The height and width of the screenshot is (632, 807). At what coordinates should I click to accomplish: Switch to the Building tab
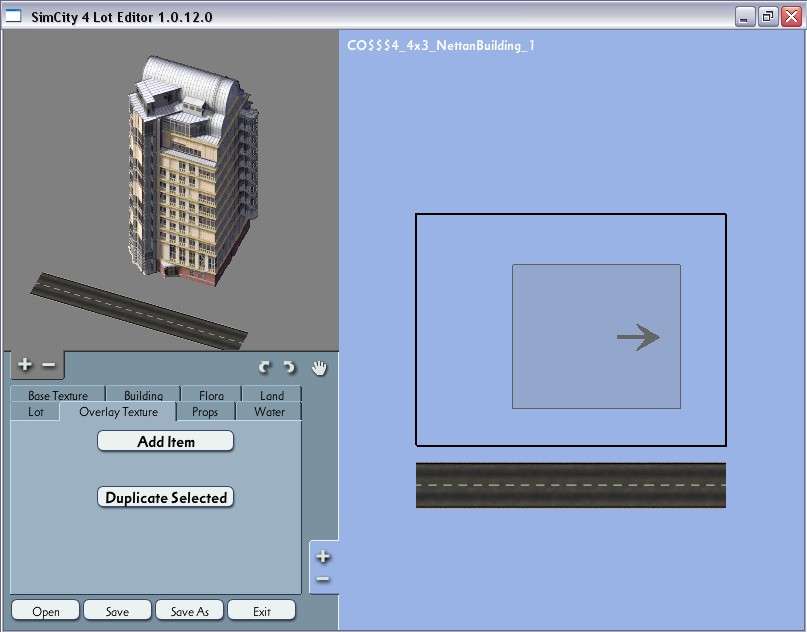click(x=143, y=395)
